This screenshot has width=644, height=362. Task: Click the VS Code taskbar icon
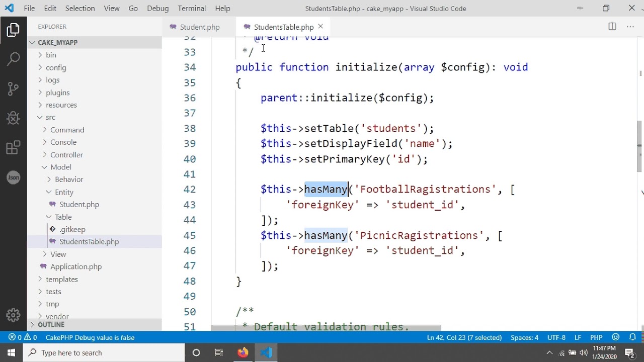(x=266, y=352)
